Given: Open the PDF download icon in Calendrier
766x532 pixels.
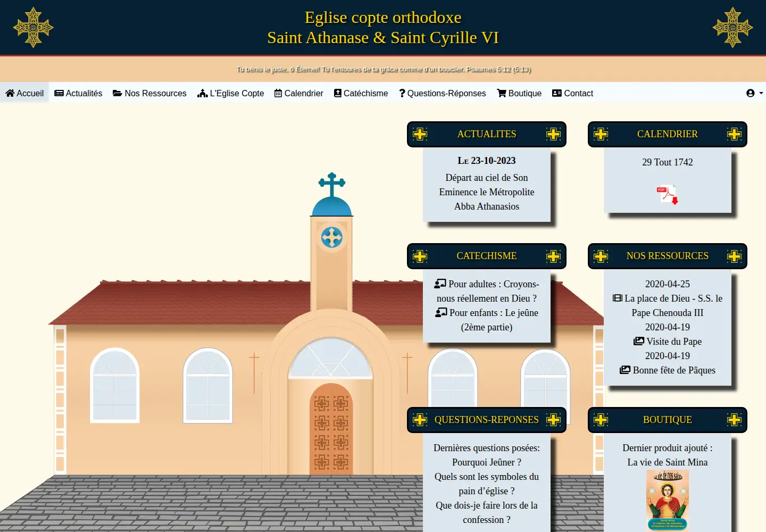Looking at the screenshot, I should pos(668,194).
